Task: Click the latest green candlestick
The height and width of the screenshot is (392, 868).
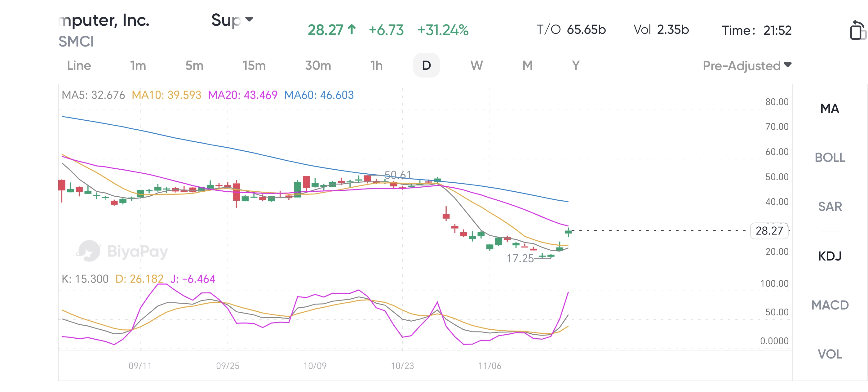Action: click(x=569, y=232)
